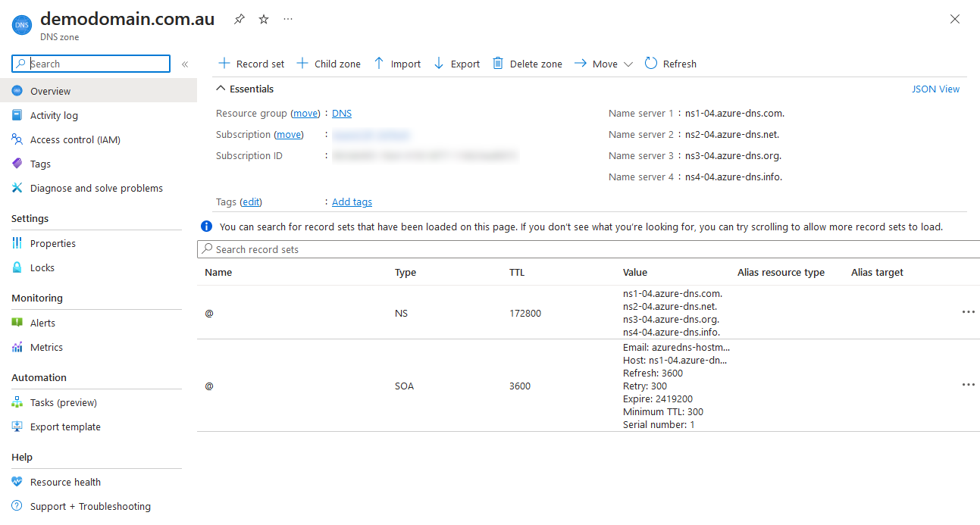The image size is (980, 525).
Task: Add a new Record set
Action: pyautogui.click(x=251, y=64)
